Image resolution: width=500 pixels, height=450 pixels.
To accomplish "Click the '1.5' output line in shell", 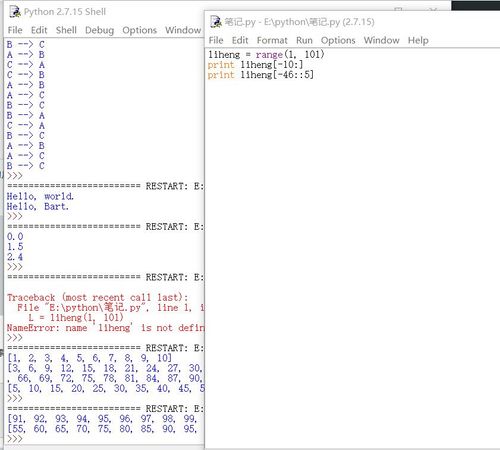I will click(x=15, y=247).
